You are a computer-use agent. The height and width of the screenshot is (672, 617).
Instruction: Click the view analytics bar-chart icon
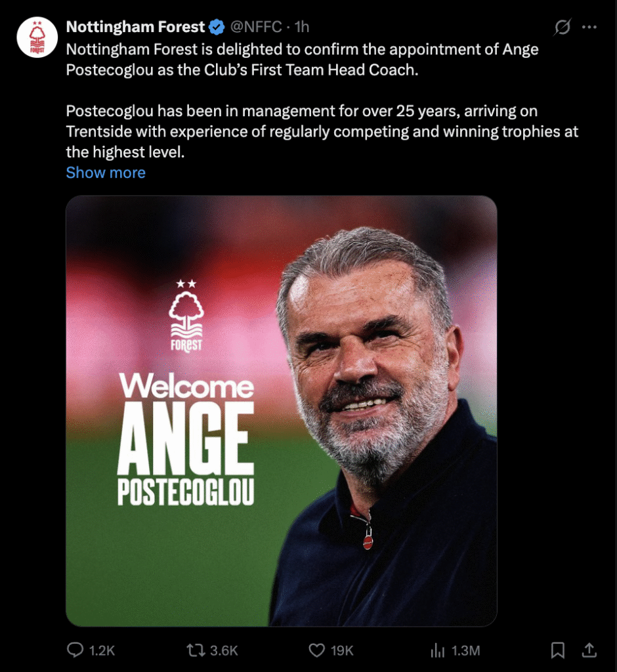click(x=437, y=650)
